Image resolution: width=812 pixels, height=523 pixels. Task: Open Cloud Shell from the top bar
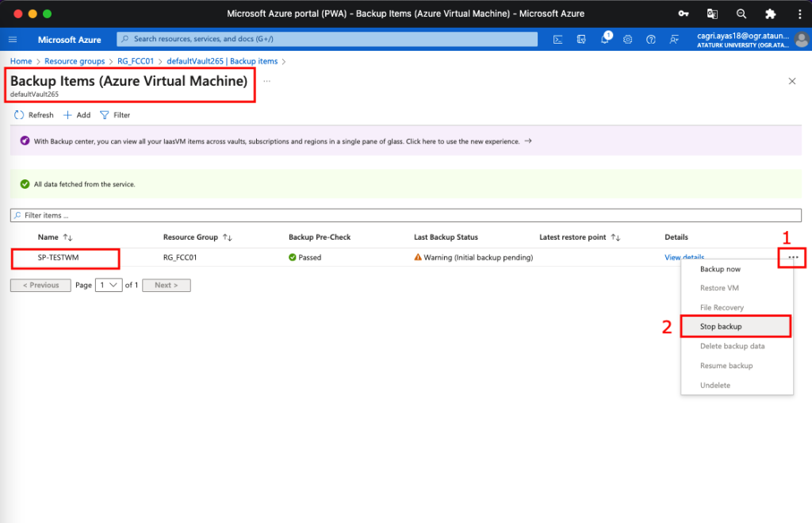558,40
